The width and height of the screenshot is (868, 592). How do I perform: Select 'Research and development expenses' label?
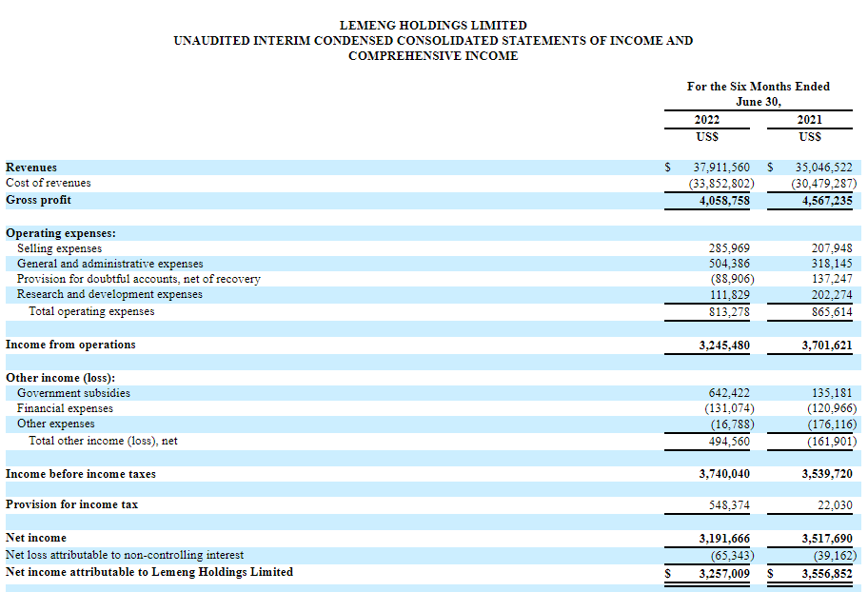tap(109, 294)
